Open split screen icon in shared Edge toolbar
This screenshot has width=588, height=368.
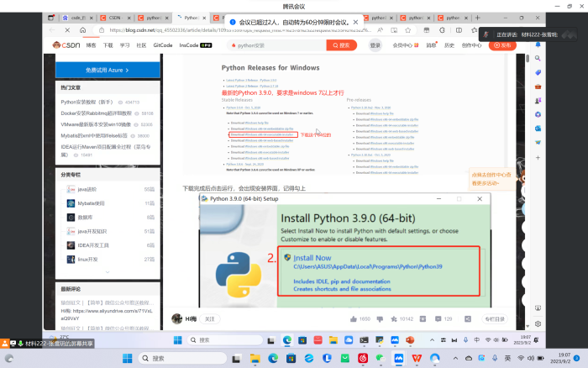pyautogui.click(x=459, y=30)
